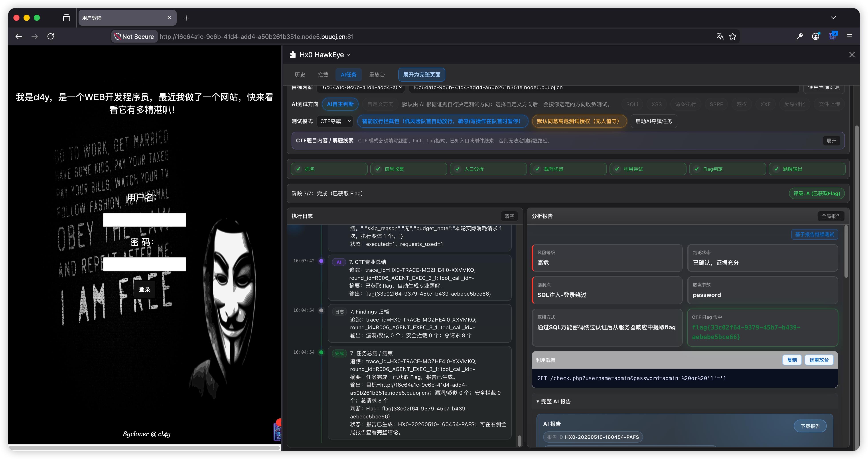Toggle the 命令执行 direction chip
Screen dimensions: 868x459
coord(686,104)
